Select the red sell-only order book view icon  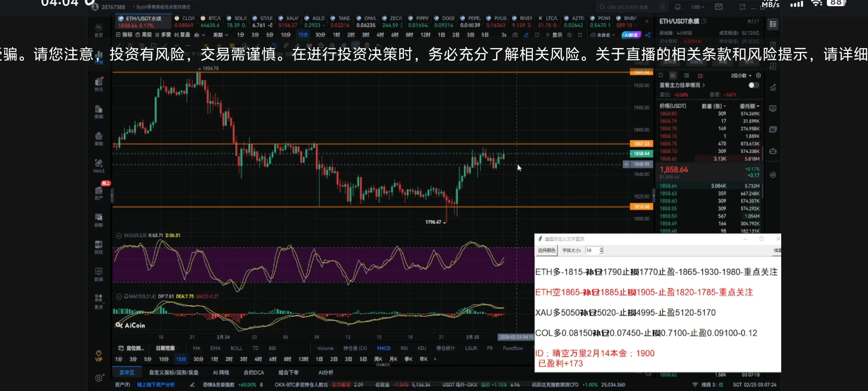pyautogui.click(x=700, y=76)
